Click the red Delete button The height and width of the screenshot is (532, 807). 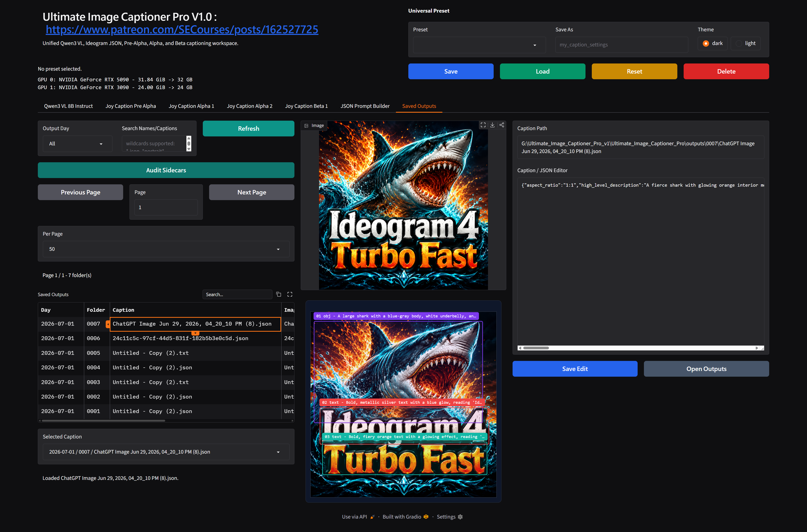coord(726,71)
